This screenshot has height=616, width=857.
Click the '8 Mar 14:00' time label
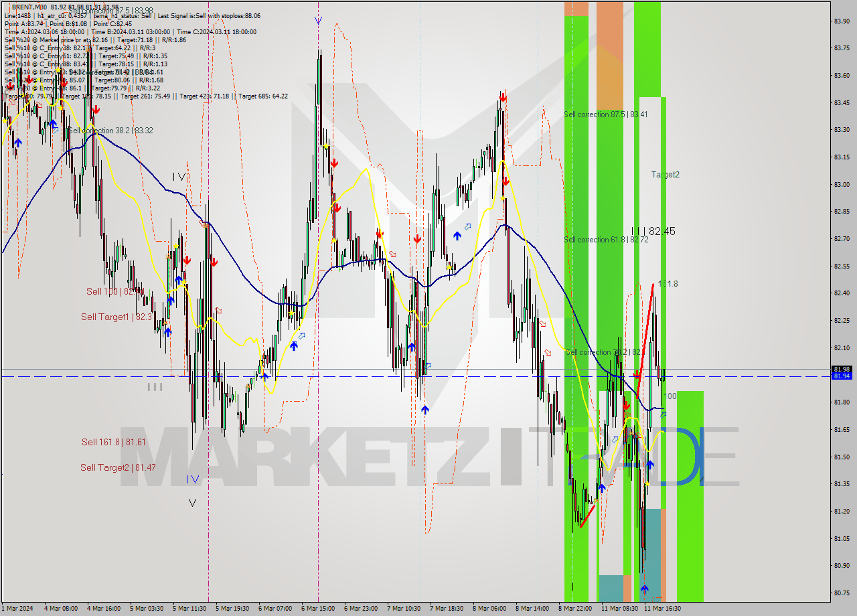tap(532, 609)
